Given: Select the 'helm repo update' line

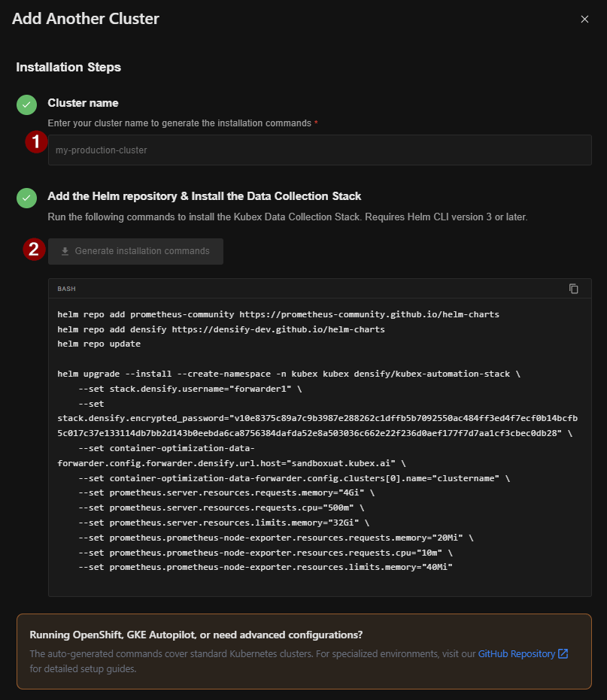Looking at the screenshot, I should point(99,344).
